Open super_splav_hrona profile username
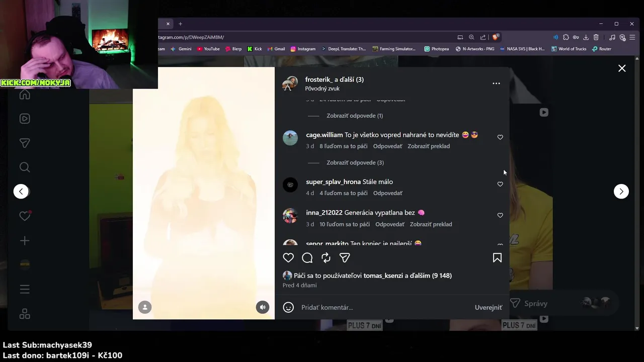 click(333, 182)
